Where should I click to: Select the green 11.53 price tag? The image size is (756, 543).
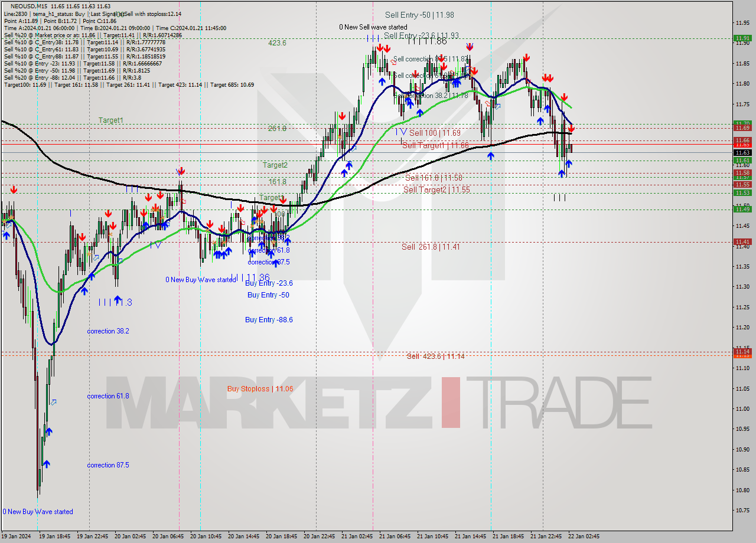(742, 193)
